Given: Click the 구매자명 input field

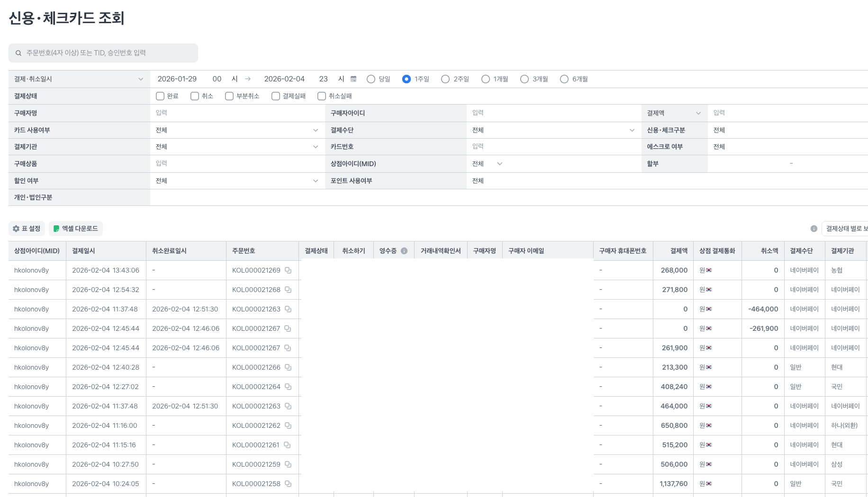Looking at the screenshot, I should [x=237, y=113].
